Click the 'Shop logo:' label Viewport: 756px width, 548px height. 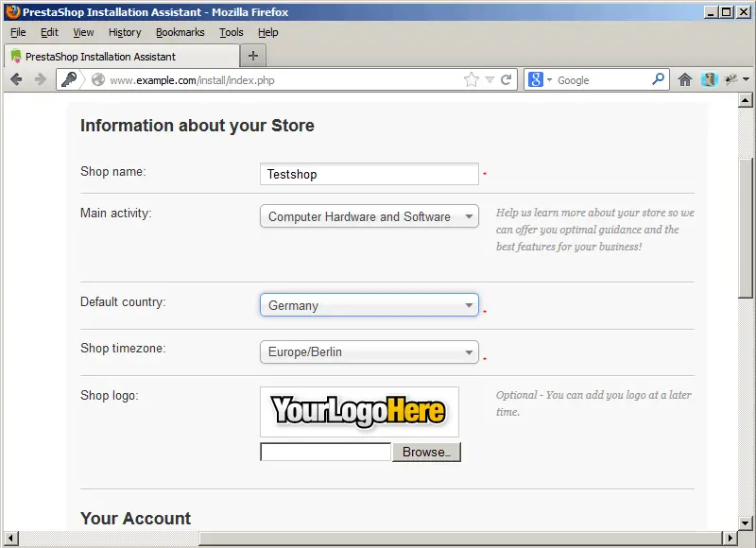[x=110, y=395]
